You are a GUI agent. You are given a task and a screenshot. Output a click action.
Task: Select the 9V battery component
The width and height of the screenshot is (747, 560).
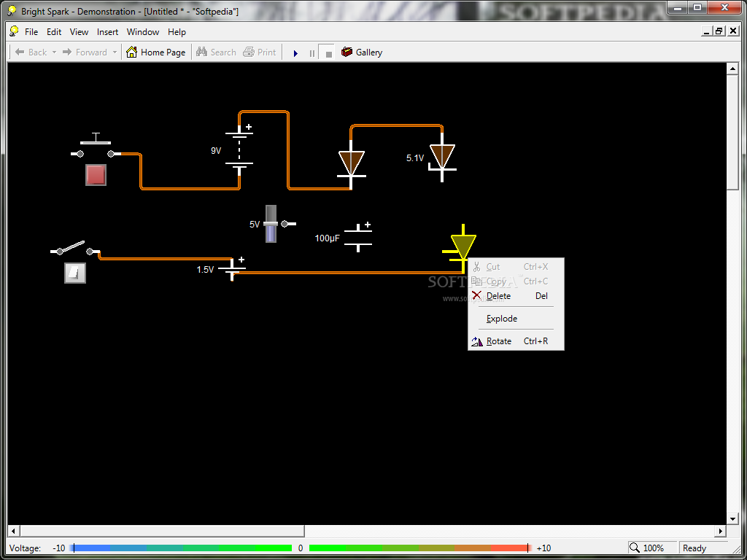239,149
